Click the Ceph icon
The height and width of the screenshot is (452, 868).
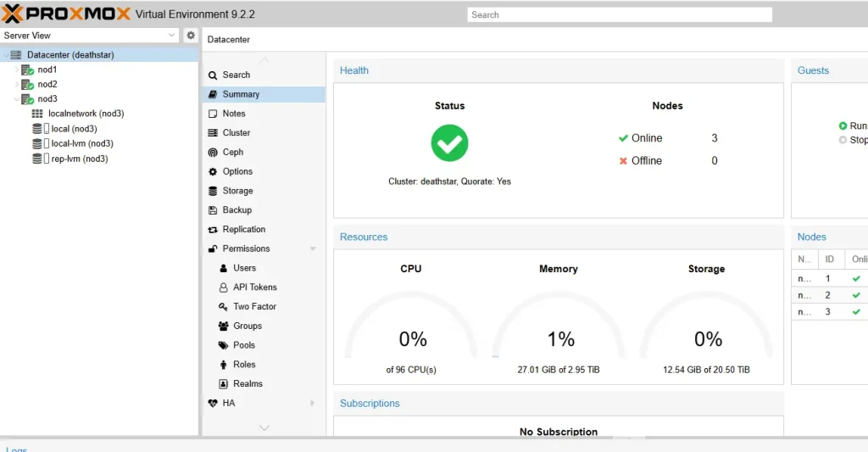pyautogui.click(x=213, y=153)
